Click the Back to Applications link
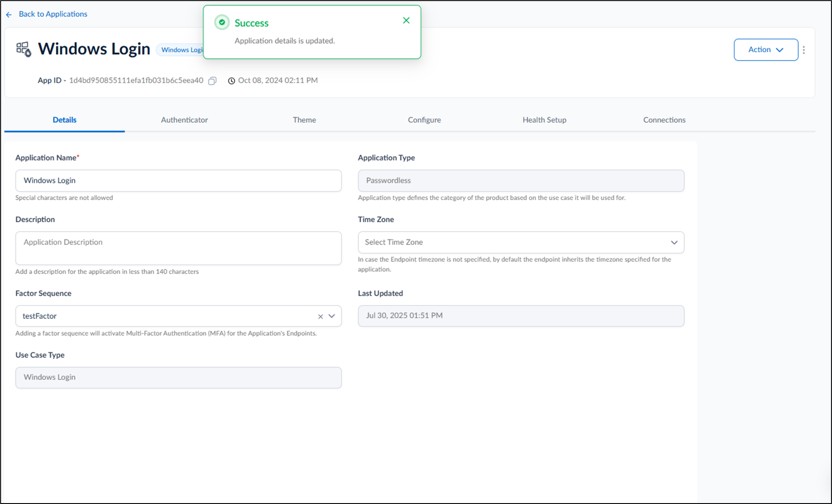Screen dimensions: 832x504 (x=53, y=14)
